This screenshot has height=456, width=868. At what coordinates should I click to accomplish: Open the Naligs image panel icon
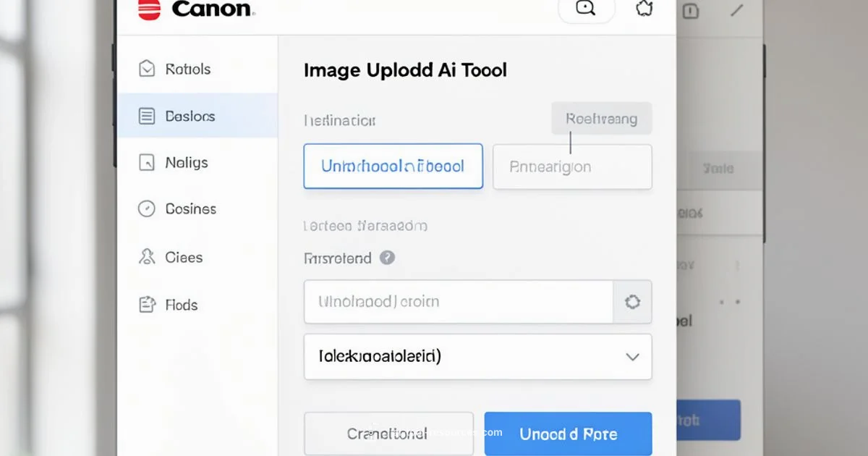coord(148,162)
